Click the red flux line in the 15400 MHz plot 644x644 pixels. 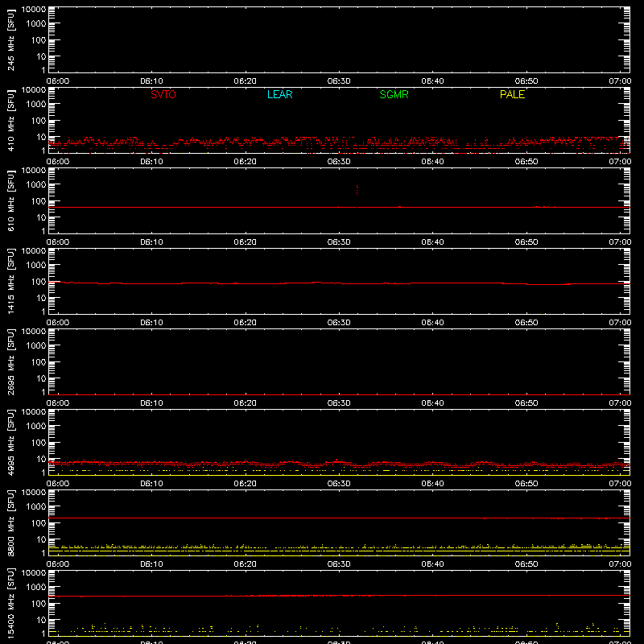click(339, 596)
